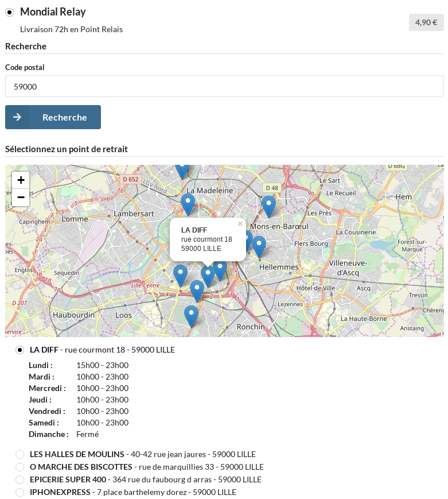Click the LA DIFF title in popup
The height and width of the screenshot is (499, 448).
tap(194, 230)
